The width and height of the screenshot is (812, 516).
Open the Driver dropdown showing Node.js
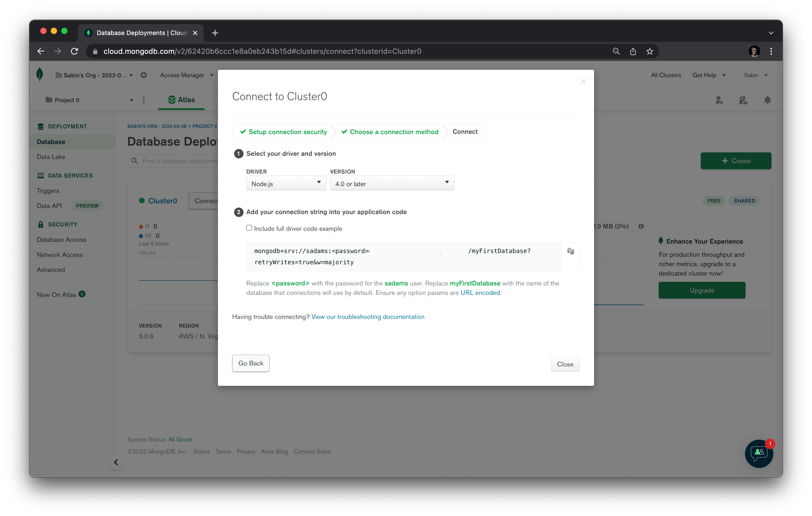(286, 183)
